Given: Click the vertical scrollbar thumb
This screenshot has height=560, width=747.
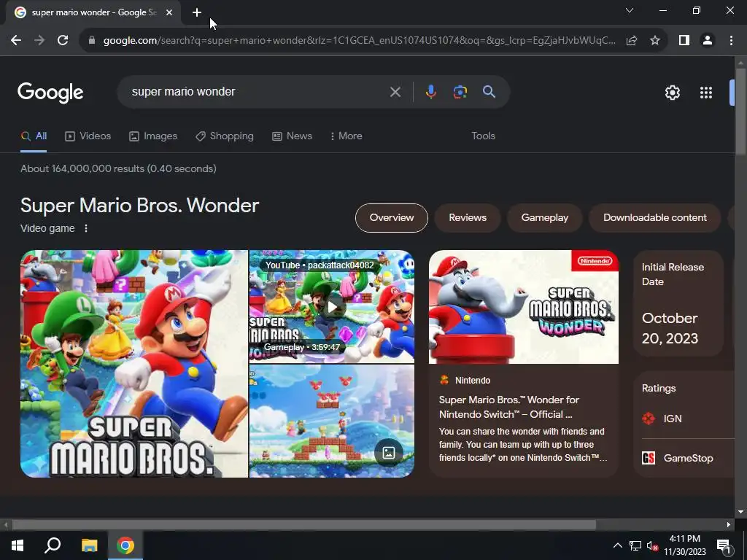Looking at the screenshot, I should 740,112.
